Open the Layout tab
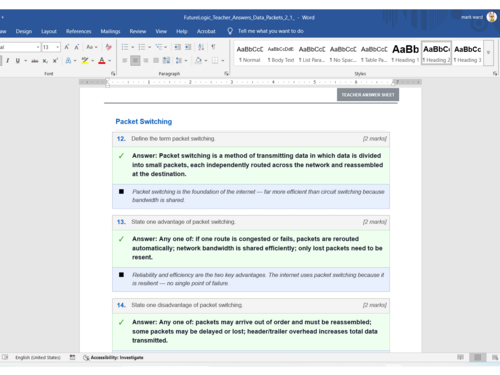The image size is (500, 375). [x=49, y=31]
